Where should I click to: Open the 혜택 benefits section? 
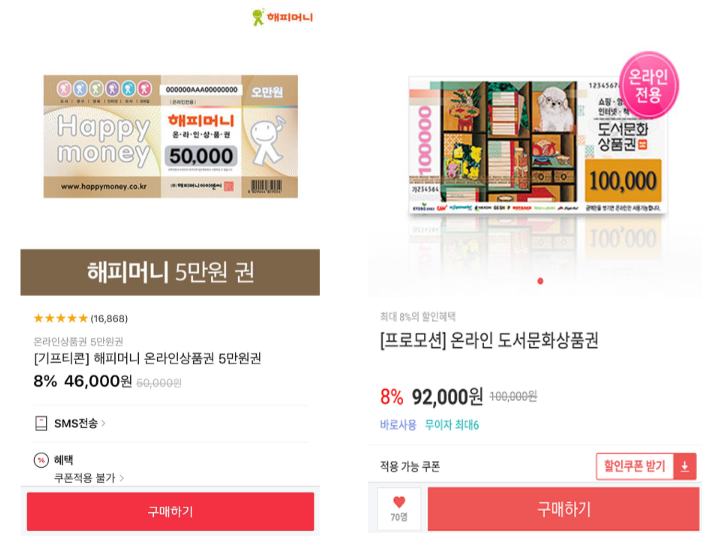tap(63, 460)
